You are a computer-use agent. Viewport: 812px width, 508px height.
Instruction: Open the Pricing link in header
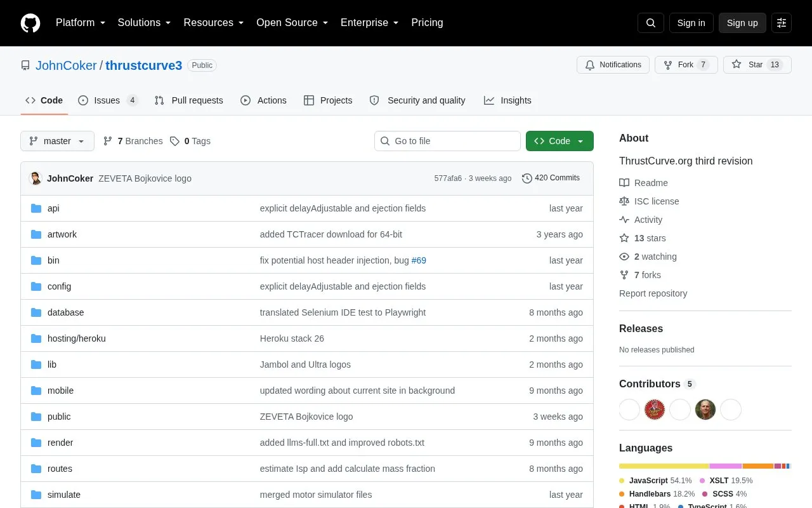click(x=427, y=23)
